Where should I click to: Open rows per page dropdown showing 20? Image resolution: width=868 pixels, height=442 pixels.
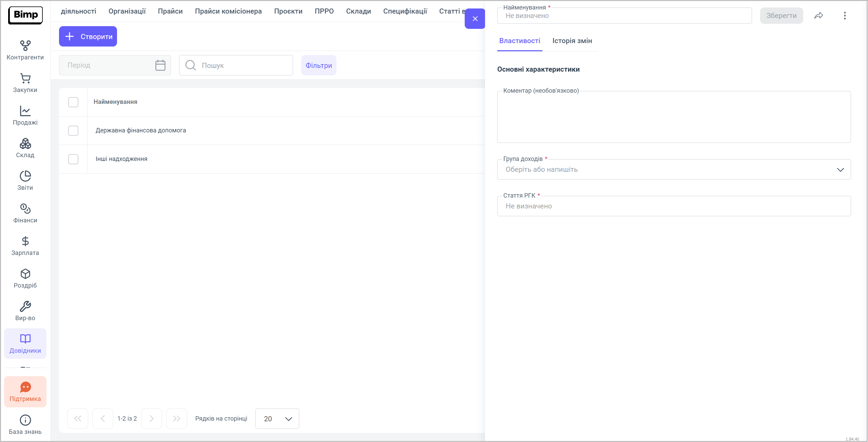(277, 419)
